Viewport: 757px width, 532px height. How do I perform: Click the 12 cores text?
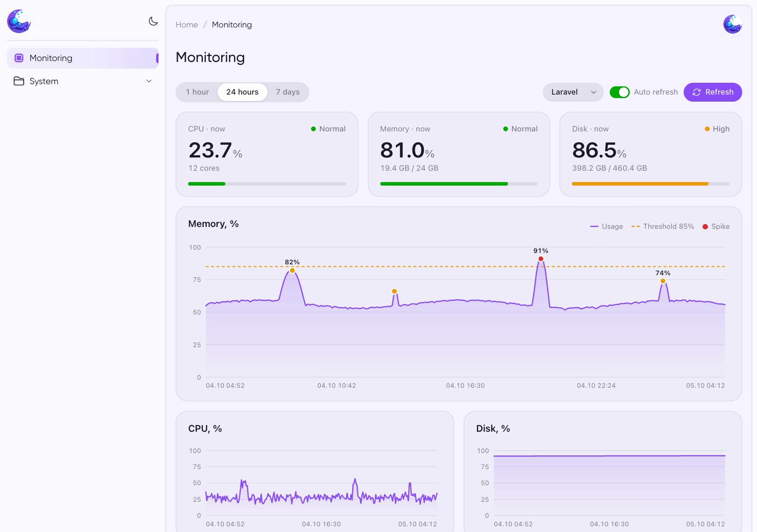click(204, 168)
